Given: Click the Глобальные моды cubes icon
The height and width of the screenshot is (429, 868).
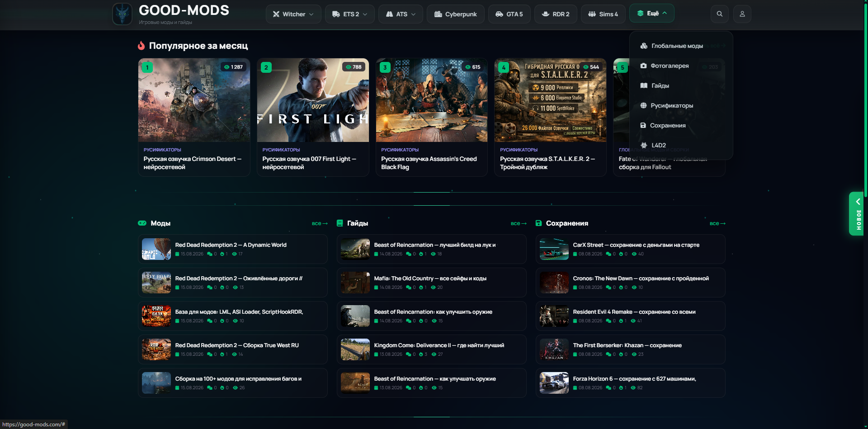Looking at the screenshot, I should pyautogui.click(x=644, y=46).
